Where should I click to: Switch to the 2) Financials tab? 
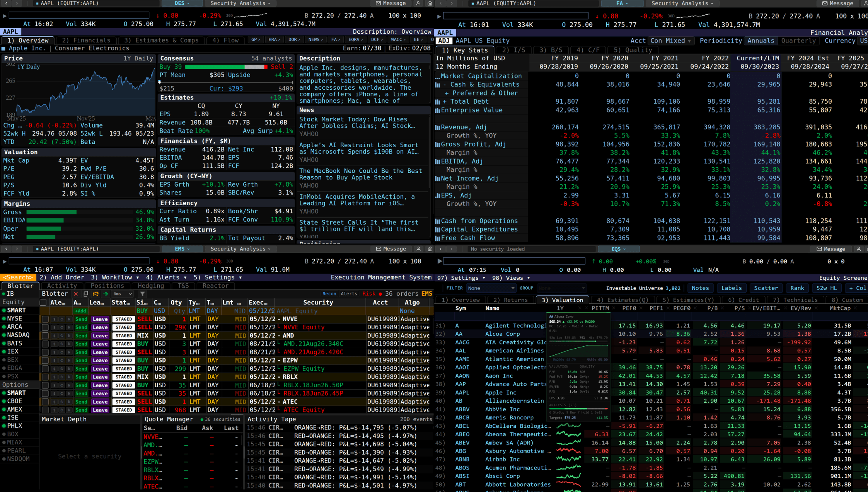coord(86,40)
